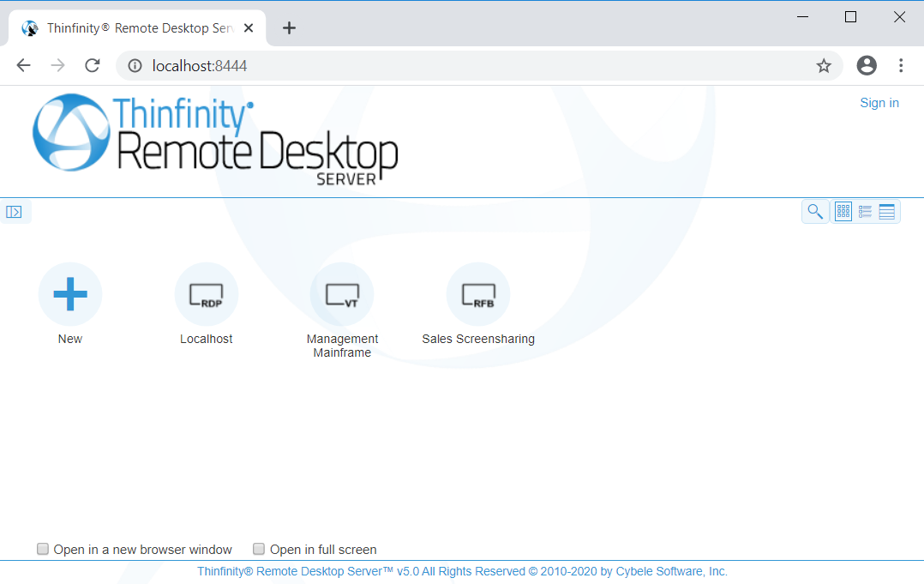The height and width of the screenshot is (584, 924).
Task: Open a new browser tab
Action: coord(289,27)
